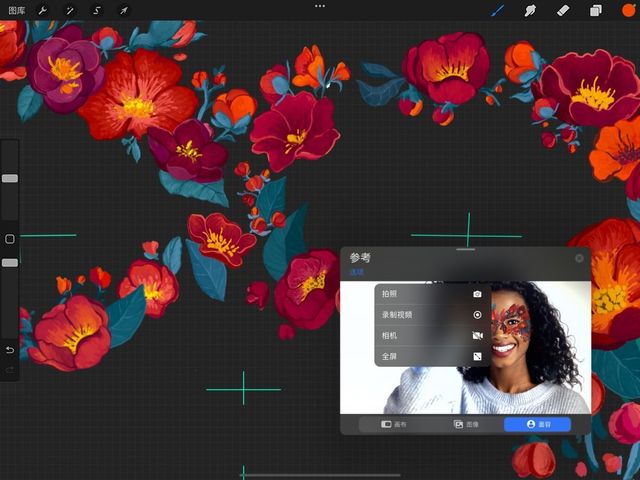This screenshot has height=480, width=640.
Task: Open the Adjustments magic wand menu
Action: click(x=70, y=10)
